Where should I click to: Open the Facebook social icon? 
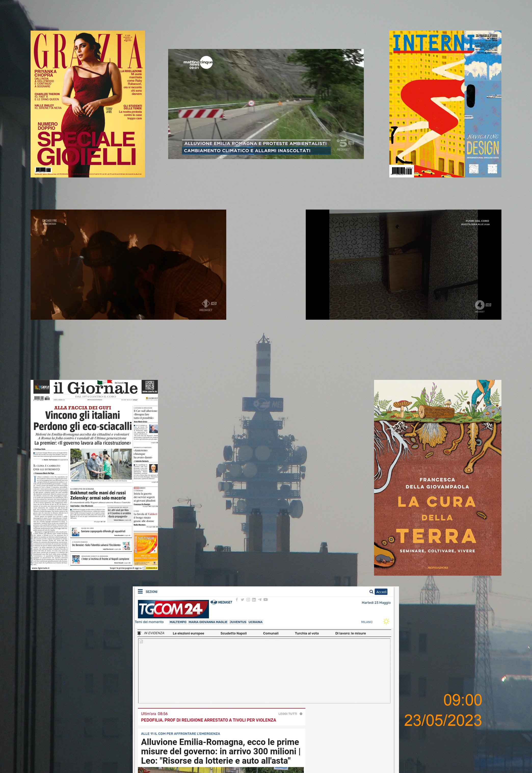click(237, 599)
